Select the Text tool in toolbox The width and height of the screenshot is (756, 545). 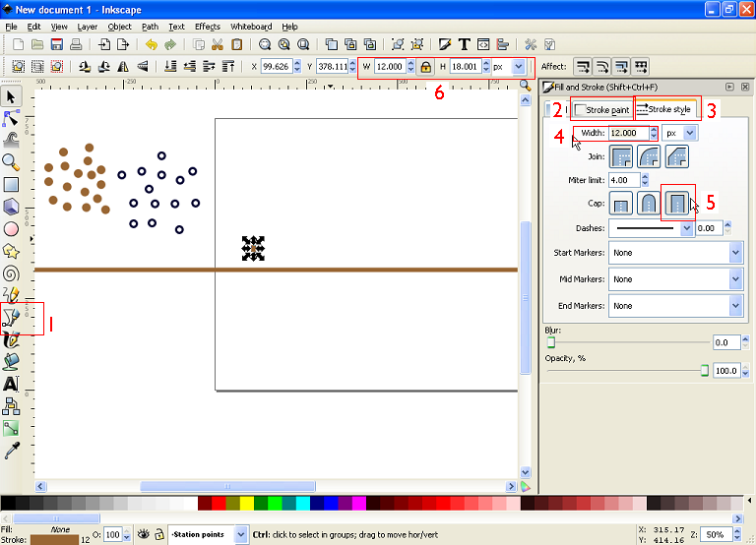[11, 384]
